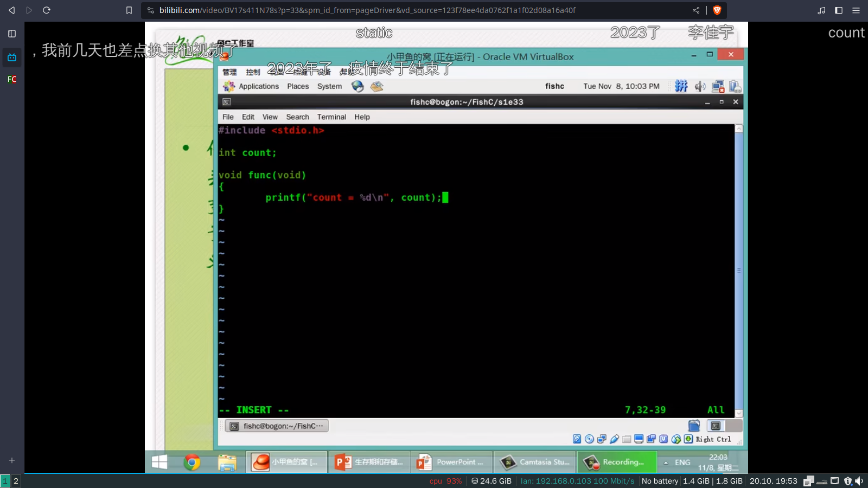Expand the GNOME Applications menu
Screen dimensions: 868x488
[251, 86]
